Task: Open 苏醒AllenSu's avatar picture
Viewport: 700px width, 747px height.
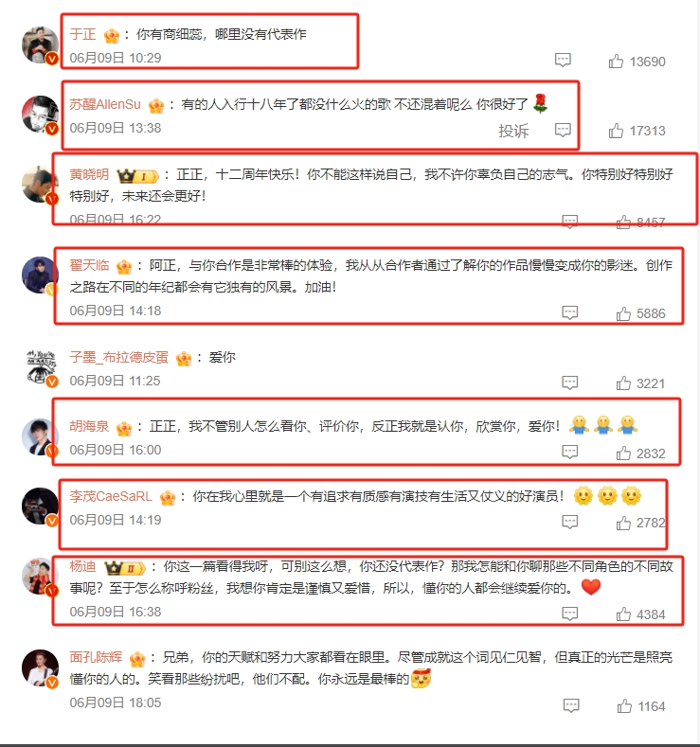Action: pyautogui.click(x=40, y=114)
